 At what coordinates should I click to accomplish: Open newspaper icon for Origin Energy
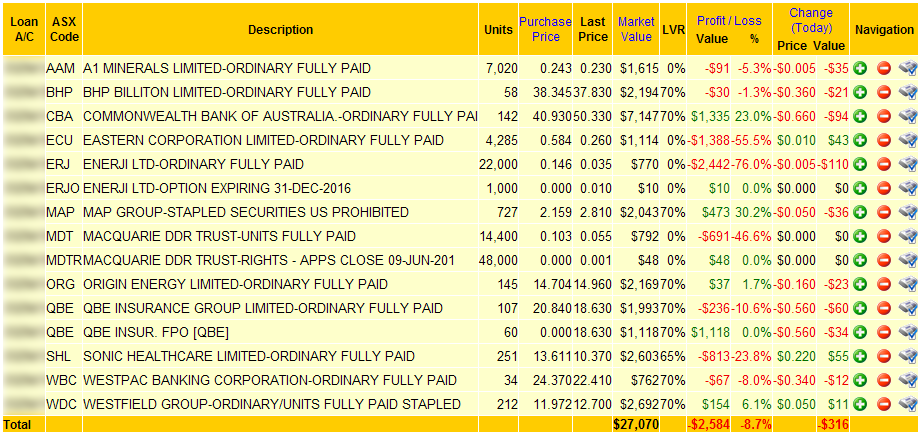(908, 284)
